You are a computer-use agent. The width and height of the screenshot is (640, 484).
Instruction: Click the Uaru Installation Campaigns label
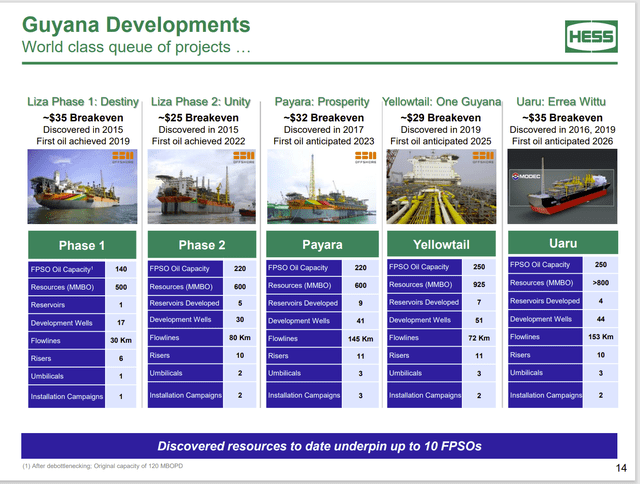(546, 395)
